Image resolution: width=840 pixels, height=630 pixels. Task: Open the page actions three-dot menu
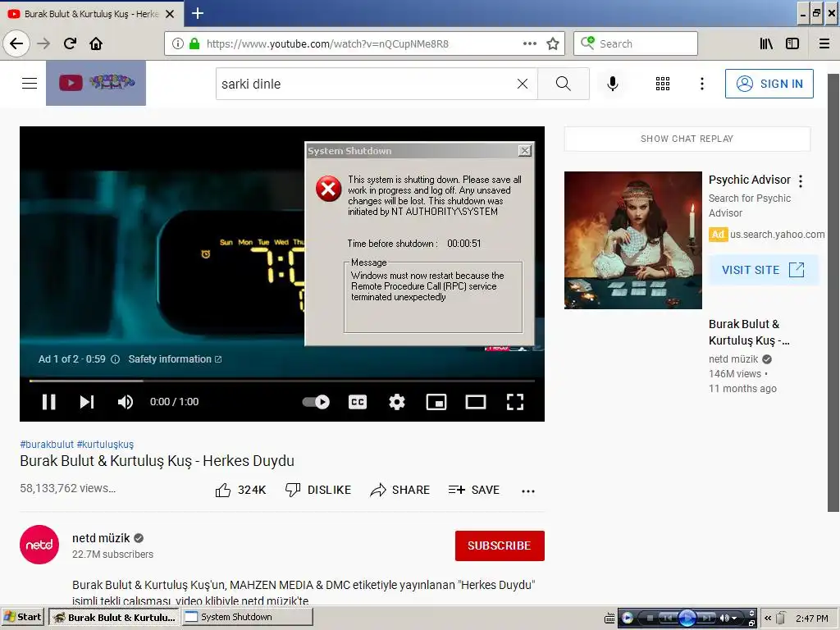click(x=529, y=44)
